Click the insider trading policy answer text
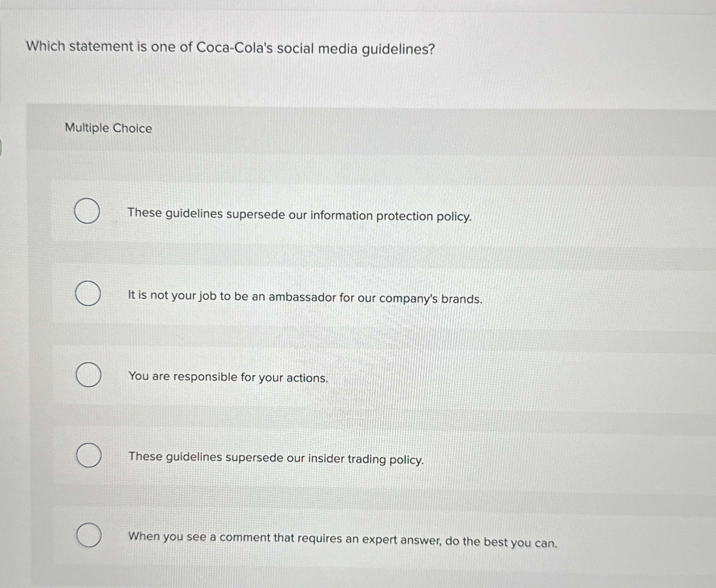The width and height of the screenshot is (716, 588). (276, 458)
